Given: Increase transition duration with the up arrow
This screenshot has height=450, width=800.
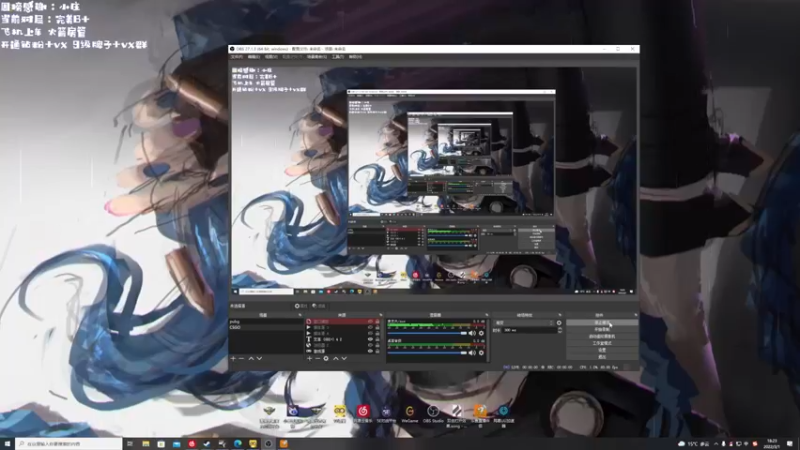Looking at the screenshot, I should tap(560, 329).
